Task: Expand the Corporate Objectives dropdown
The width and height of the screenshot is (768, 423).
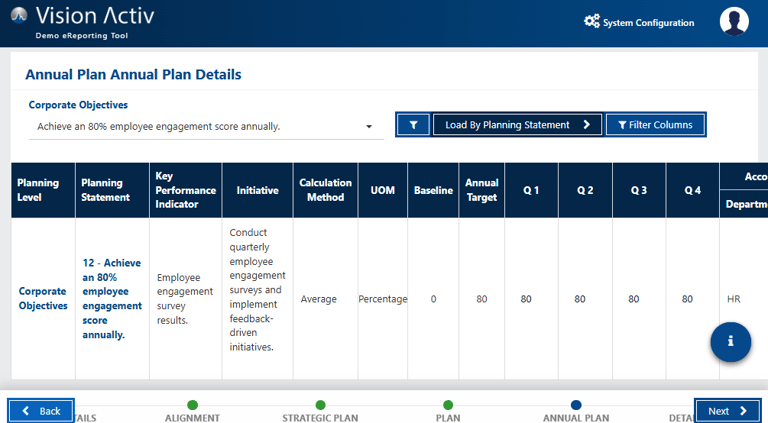Action: (x=206, y=127)
